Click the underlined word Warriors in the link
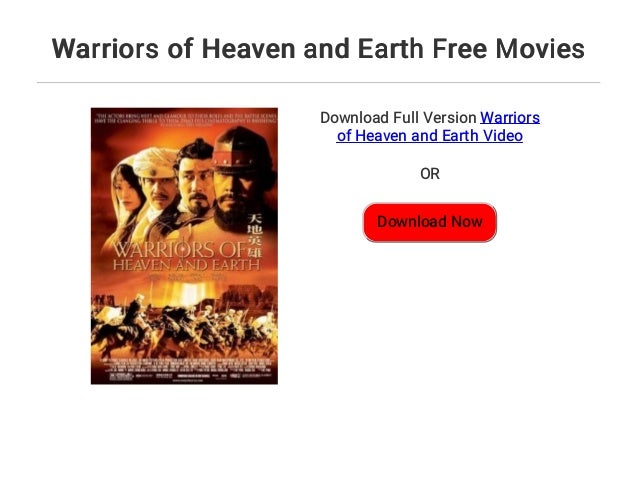 [510, 118]
